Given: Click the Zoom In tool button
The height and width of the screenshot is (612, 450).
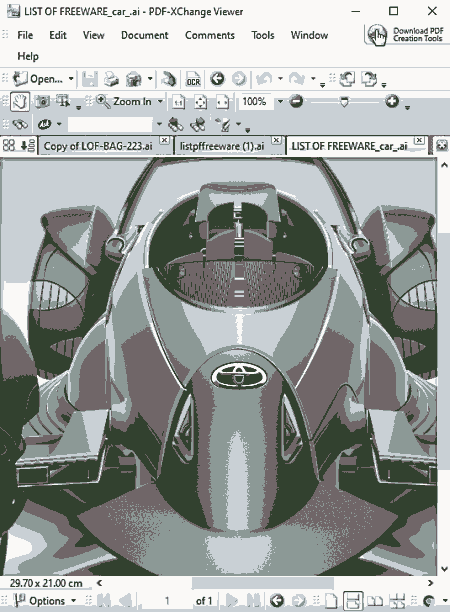Looking at the screenshot, I should tap(124, 101).
